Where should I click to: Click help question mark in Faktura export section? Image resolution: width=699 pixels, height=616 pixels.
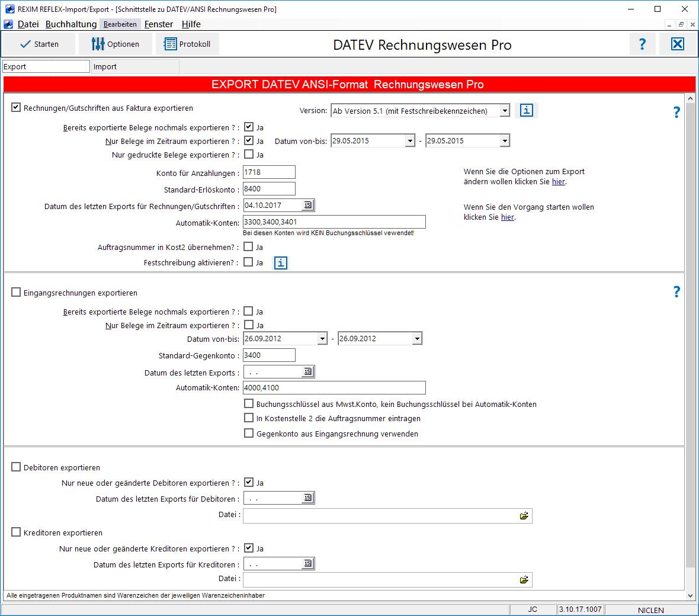click(676, 112)
